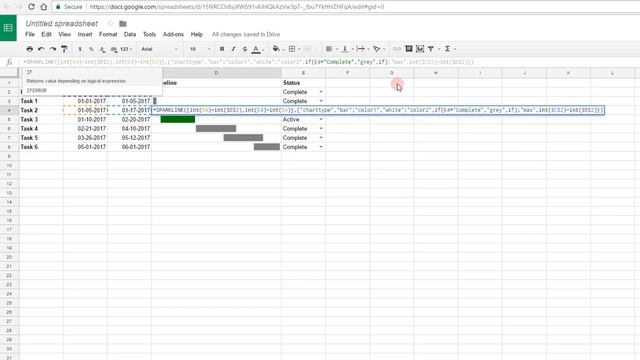This screenshot has height=360, width=640.
Task: Open the Tools menu
Action: point(149,34)
